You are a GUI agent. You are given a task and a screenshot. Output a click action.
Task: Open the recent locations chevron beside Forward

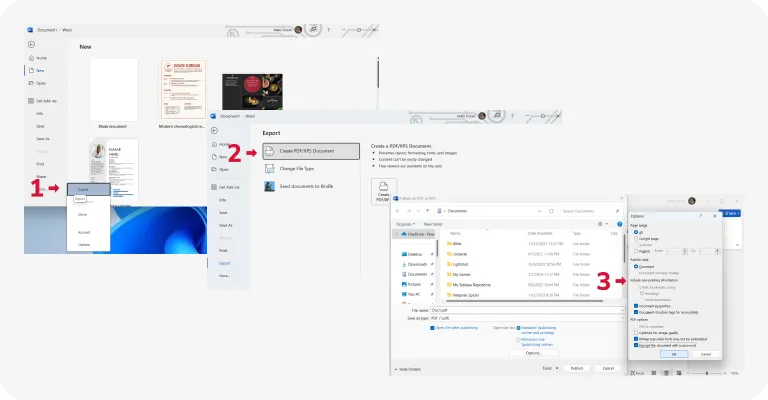(418, 211)
